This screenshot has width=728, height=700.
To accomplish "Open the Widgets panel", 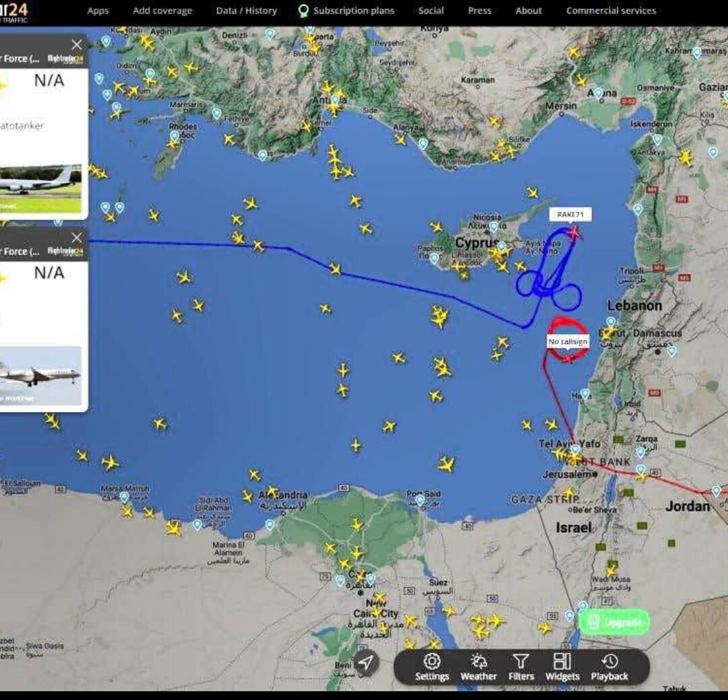I will [x=562, y=666].
